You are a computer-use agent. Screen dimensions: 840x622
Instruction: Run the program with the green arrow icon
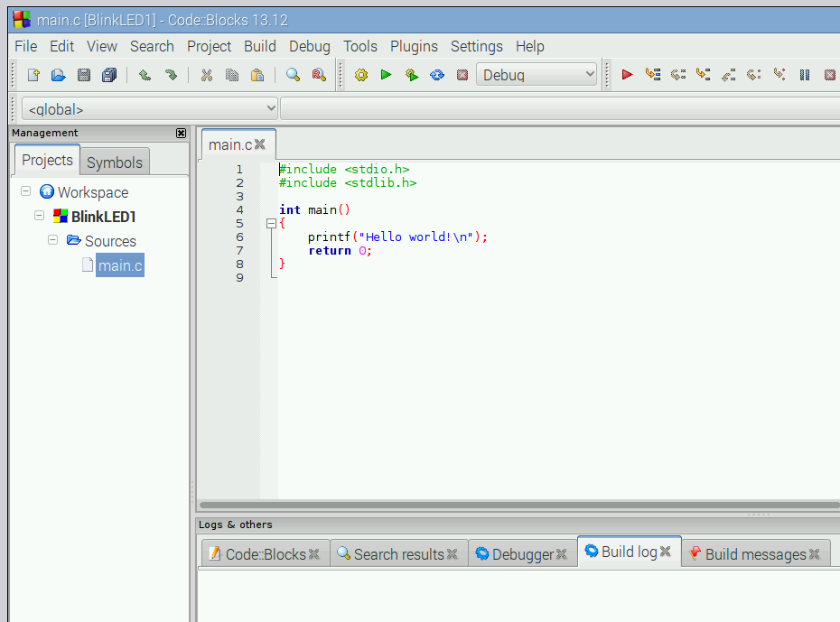tap(386, 74)
